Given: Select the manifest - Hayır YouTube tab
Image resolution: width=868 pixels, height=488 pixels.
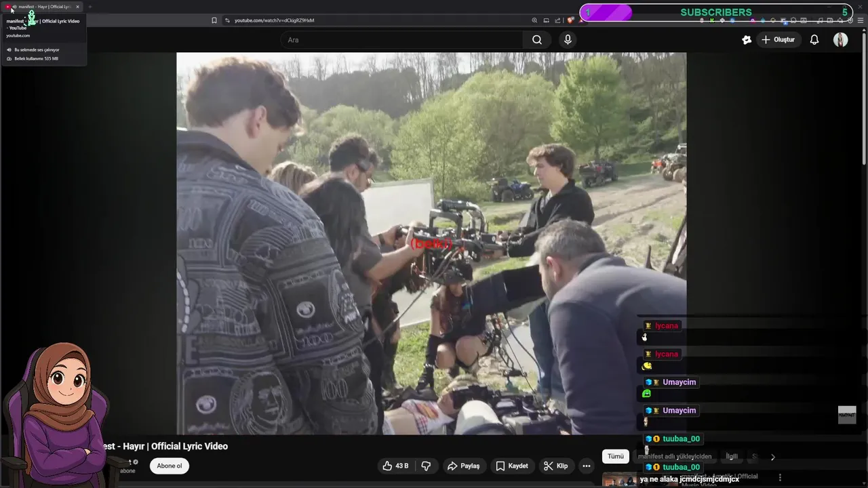Looking at the screenshot, I should [42, 7].
